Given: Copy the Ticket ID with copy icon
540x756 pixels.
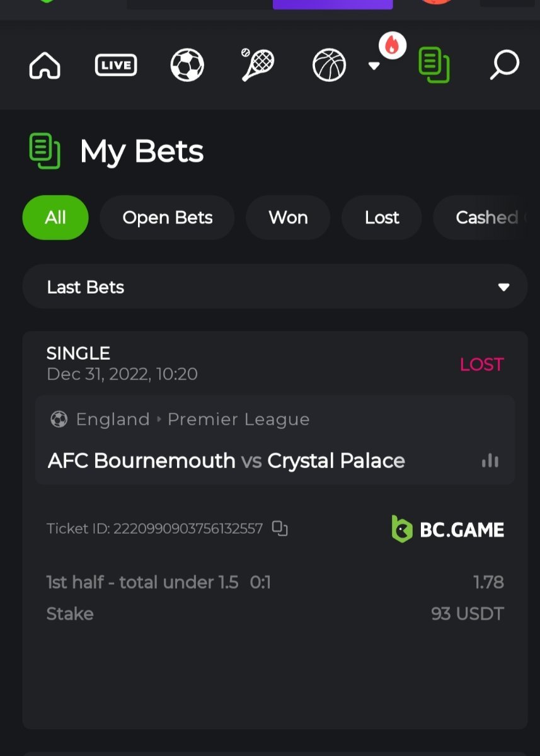Looking at the screenshot, I should click(x=280, y=529).
